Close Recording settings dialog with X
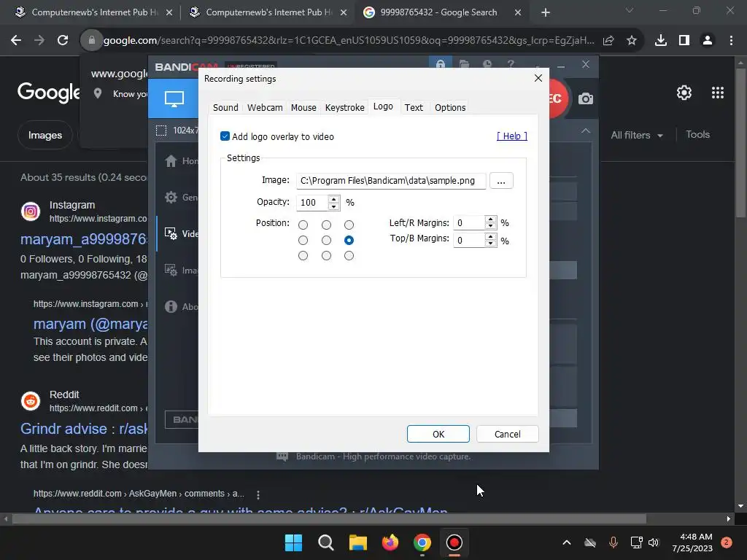This screenshot has width=747, height=560. pos(538,78)
